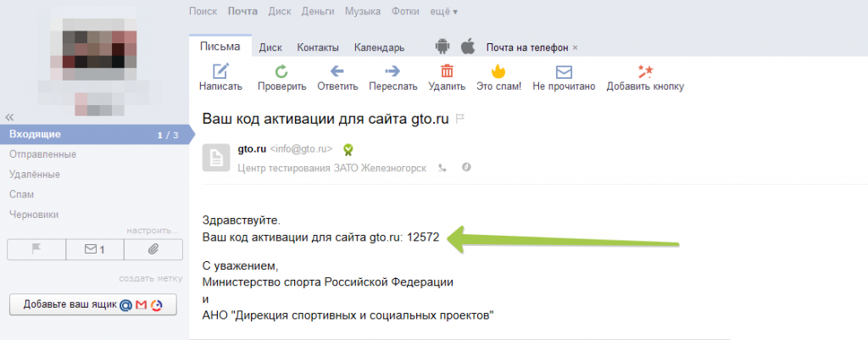Image resolution: width=868 pixels, height=340 pixels.
Task: Click the настроить folders link
Action: [x=153, y=231]
